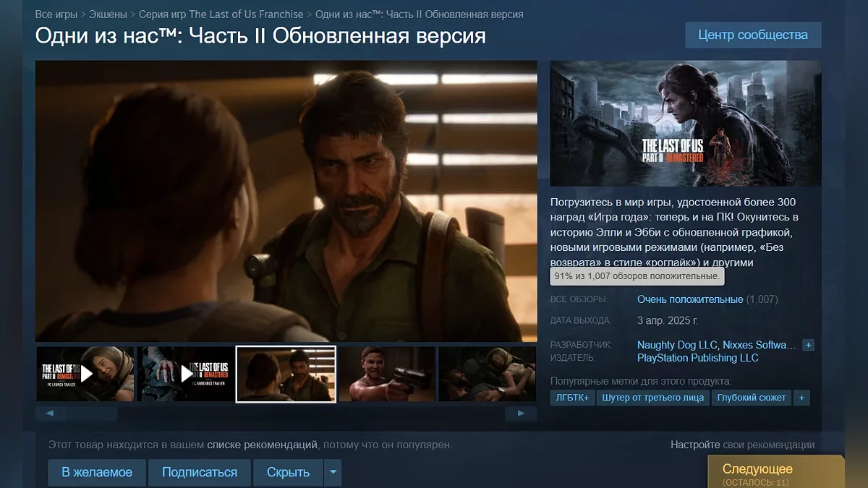
Task: Open dropdown arrow next to Скрыть button
Action: pyautogui.click(x=333, y=472)
